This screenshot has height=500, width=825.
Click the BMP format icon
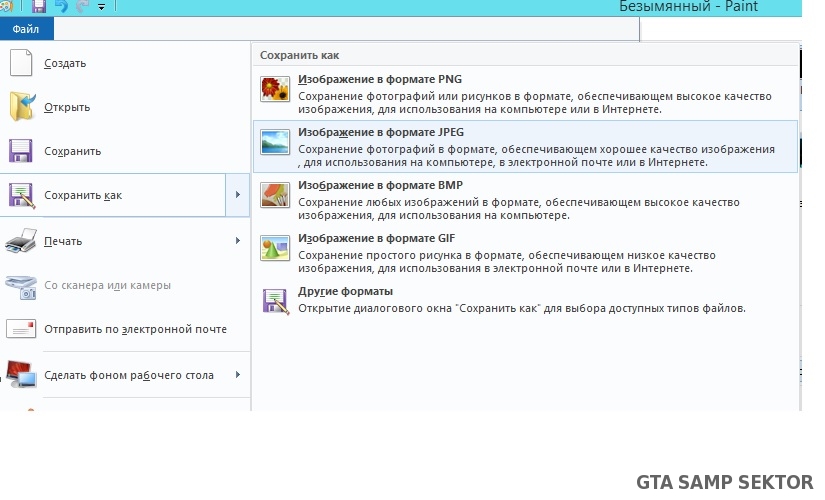275,195
